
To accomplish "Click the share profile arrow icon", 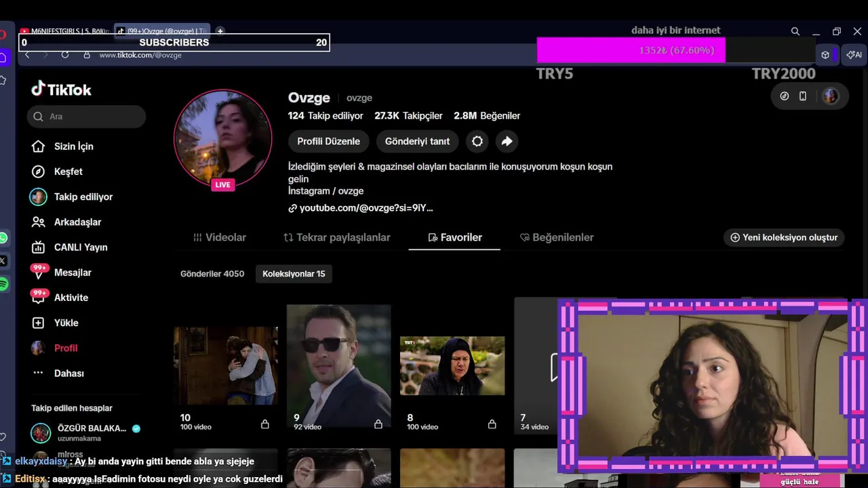I will 507,141.
